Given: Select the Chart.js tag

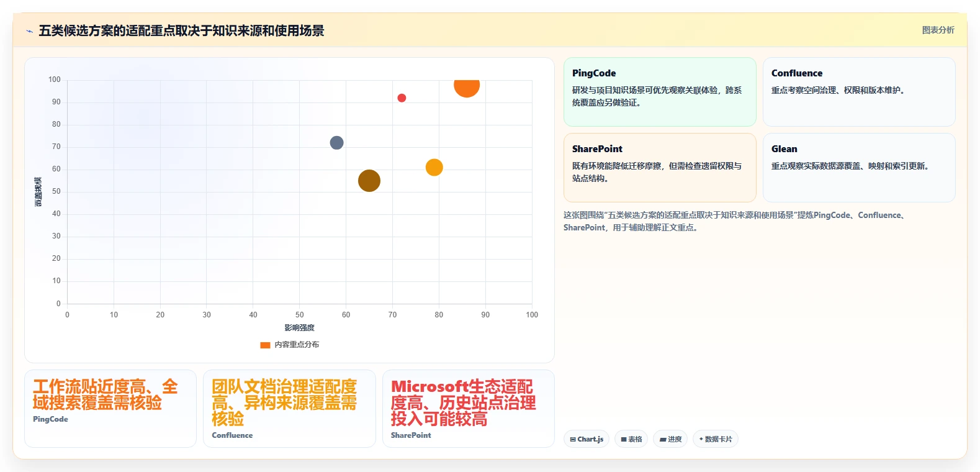Looking at the screenshot, I should (587, 439).
